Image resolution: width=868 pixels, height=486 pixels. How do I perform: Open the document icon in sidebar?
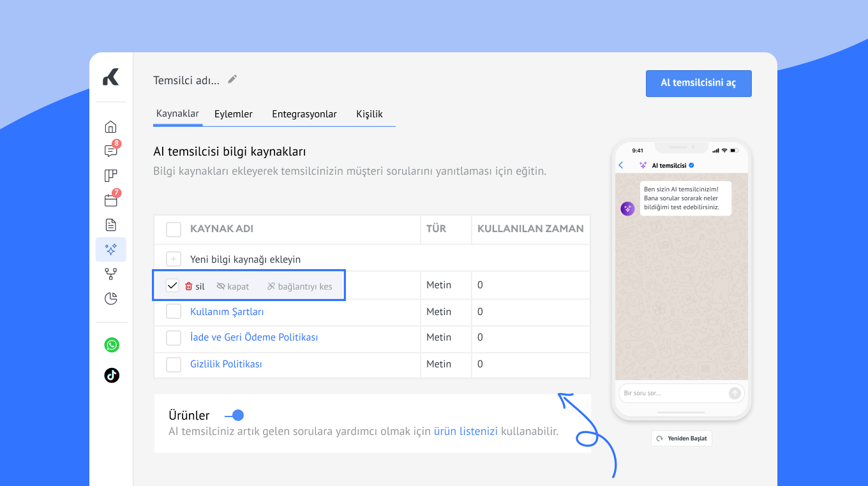(x=111, y=225)
